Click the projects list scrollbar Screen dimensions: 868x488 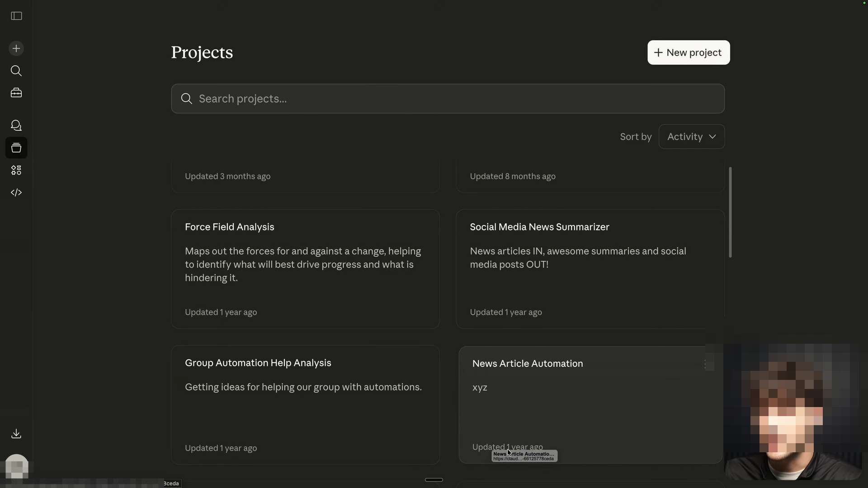pos(730,212)
